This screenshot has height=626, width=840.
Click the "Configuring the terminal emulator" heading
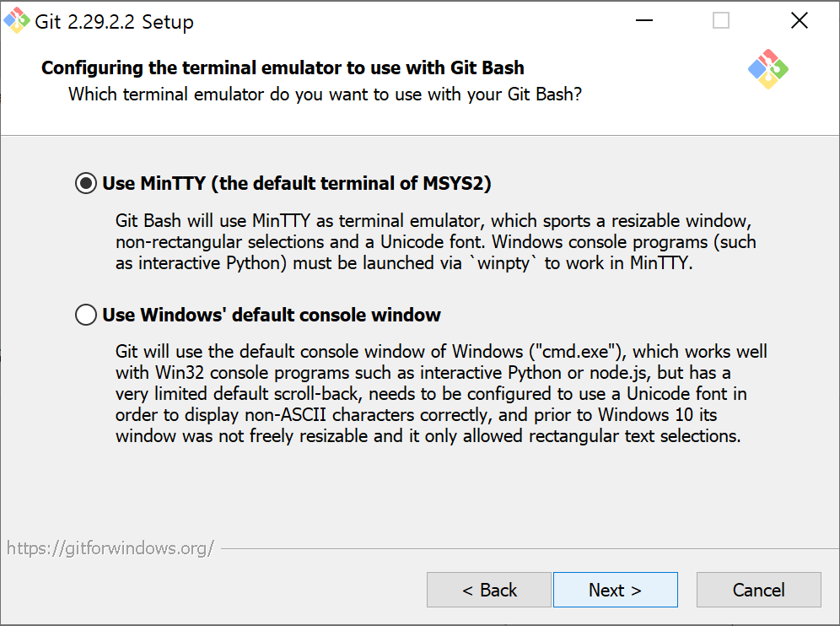pyautogui.click(x=283, y=67)
